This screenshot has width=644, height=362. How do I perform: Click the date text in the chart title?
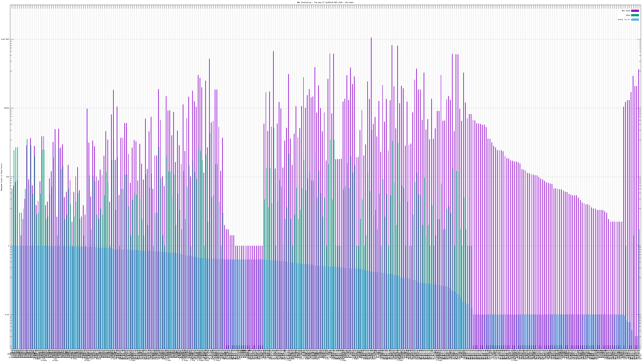[328, 2]
